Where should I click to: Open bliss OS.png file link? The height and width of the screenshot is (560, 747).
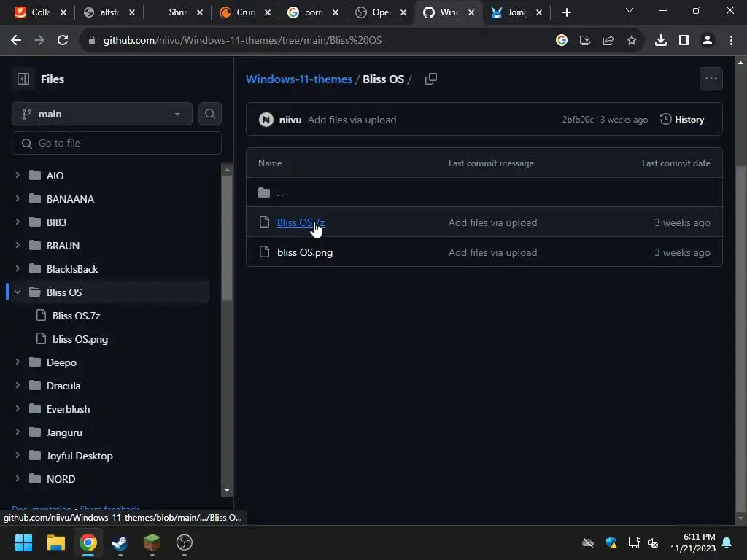click(x=305, y=252)
